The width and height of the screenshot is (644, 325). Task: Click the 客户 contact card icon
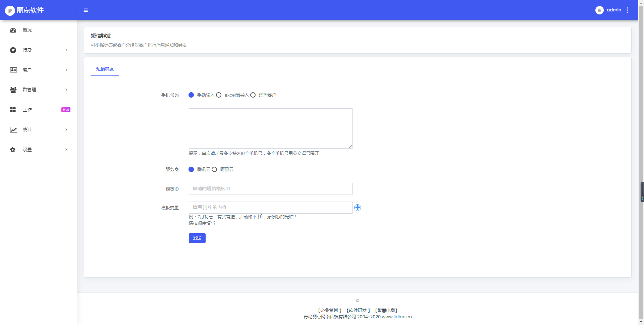(x=13, y=70)
